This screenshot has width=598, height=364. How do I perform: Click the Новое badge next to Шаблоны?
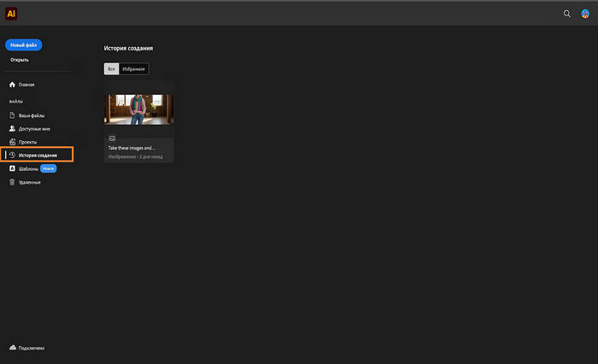tap(49, 168)
